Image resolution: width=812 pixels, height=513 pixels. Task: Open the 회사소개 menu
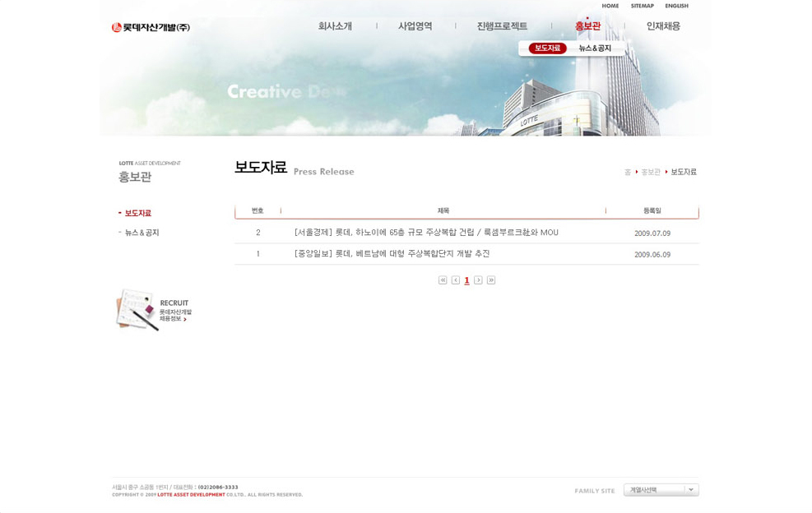(335, 26)
